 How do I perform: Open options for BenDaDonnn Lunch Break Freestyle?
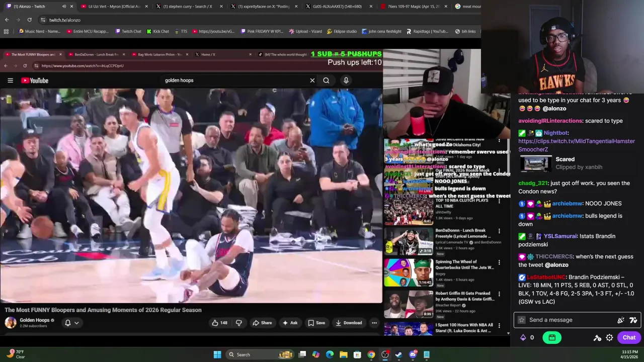pyautogui.click(x=499, y=231)
